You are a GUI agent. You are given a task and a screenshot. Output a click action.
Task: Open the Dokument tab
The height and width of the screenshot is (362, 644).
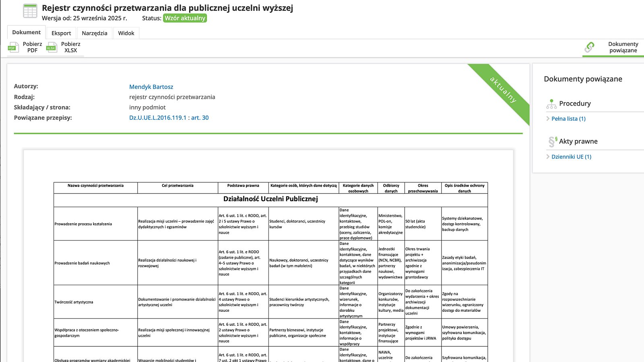tap(26, 33)
